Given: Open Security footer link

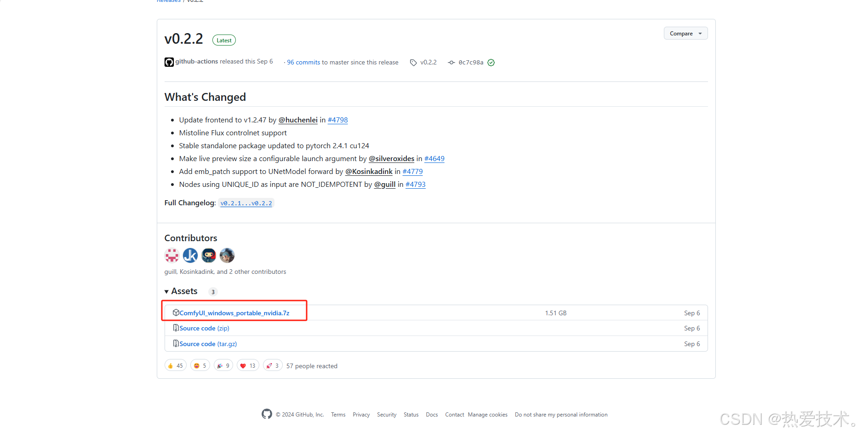Looking at the screenshot, I should pyautogui.click(x=387, y=415).
